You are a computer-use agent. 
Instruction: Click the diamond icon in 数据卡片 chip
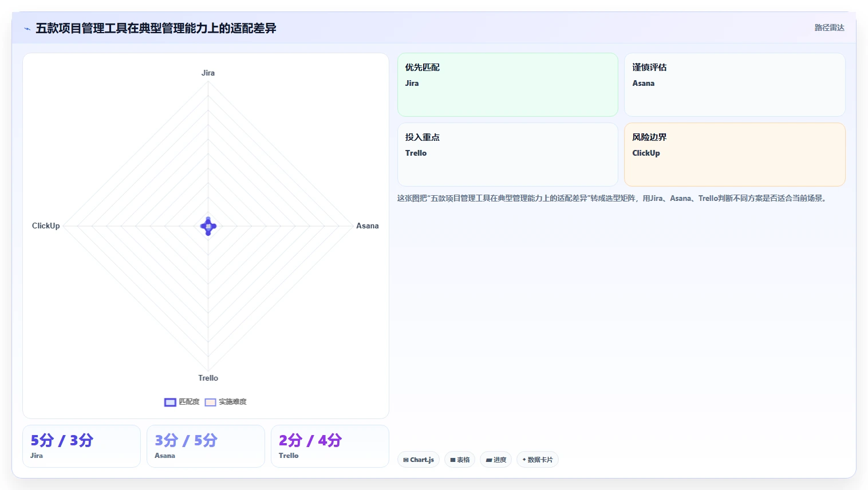[x=524, y=460]
